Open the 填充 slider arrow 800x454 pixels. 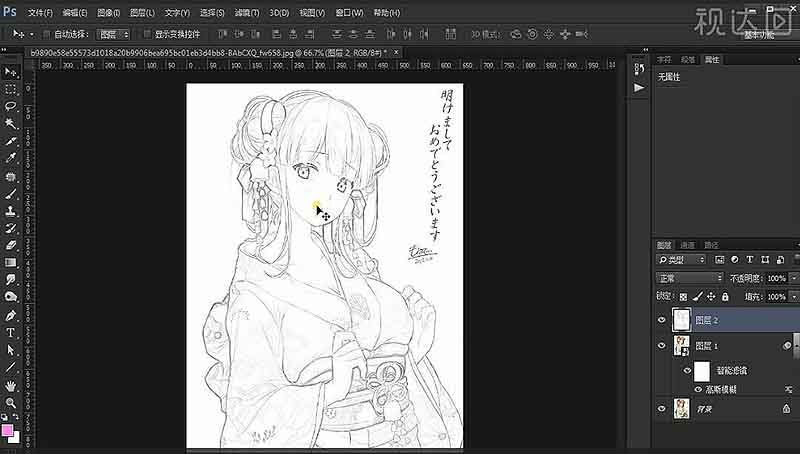pyautogui.click(x=794, y=296)
